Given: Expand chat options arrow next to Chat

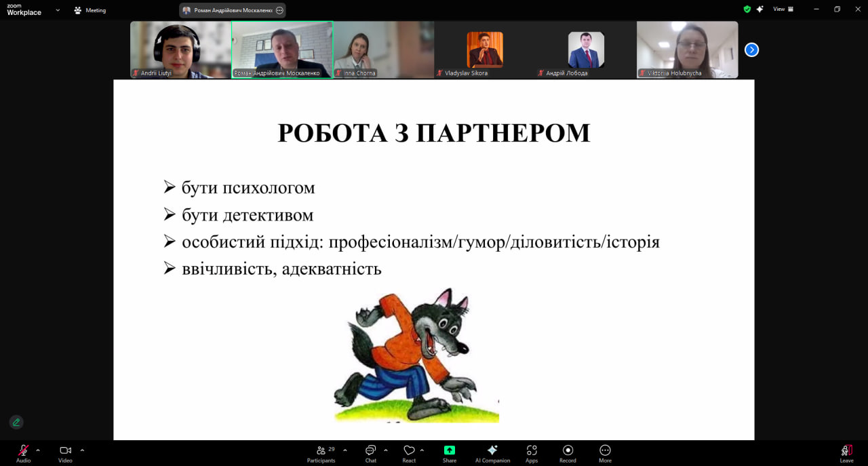Looking at the screenshot, I should pos(386,450).
